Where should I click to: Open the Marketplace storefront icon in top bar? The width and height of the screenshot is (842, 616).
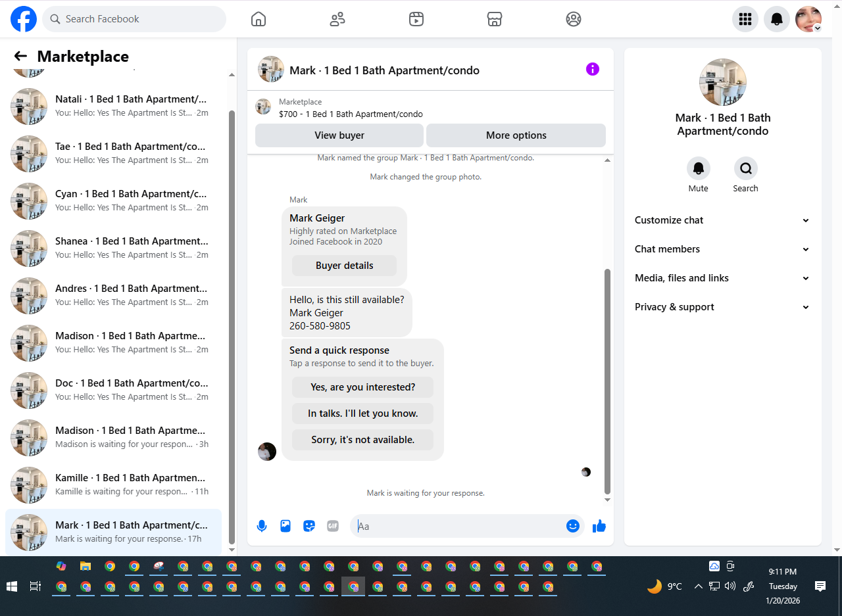(495, 19)
